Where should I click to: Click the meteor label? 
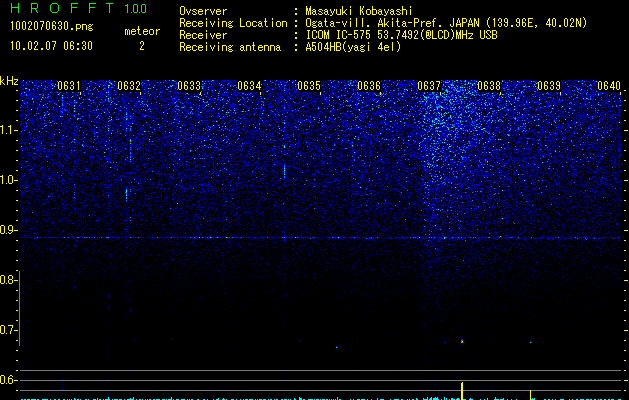(x=142, y=31)
